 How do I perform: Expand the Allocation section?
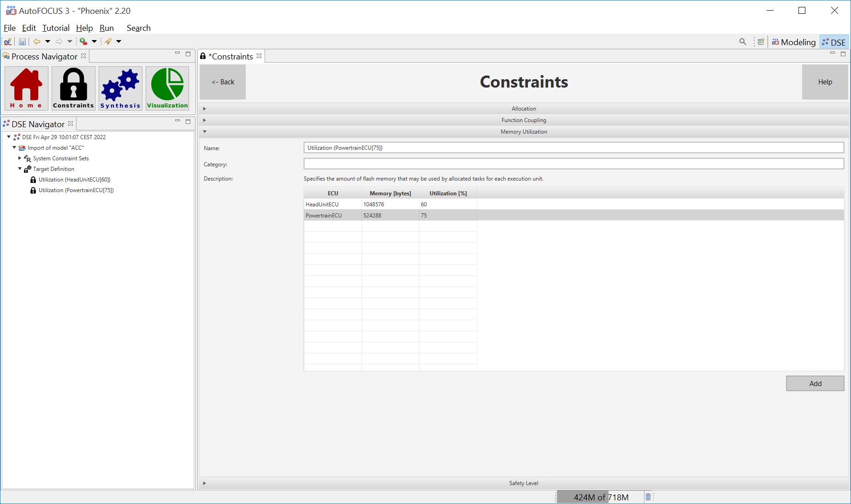tap(524, 109)
